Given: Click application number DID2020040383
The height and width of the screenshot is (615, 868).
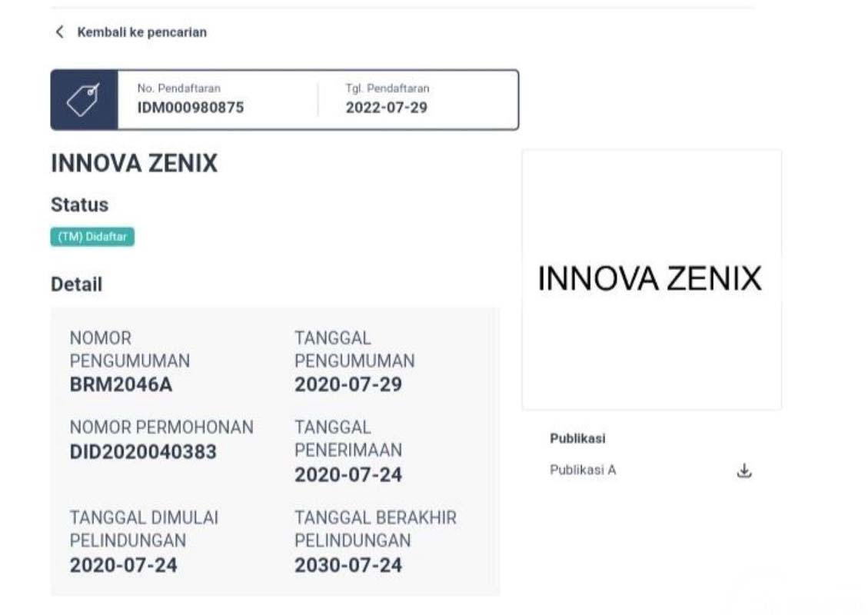Looking at the screenshot, I should point(143,451).
